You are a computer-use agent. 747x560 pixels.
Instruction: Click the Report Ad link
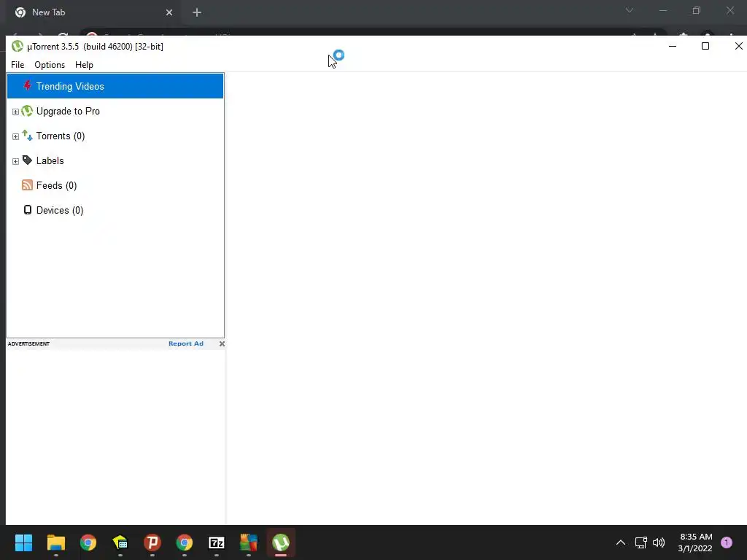pyautogui.click(x=186, y=343)
